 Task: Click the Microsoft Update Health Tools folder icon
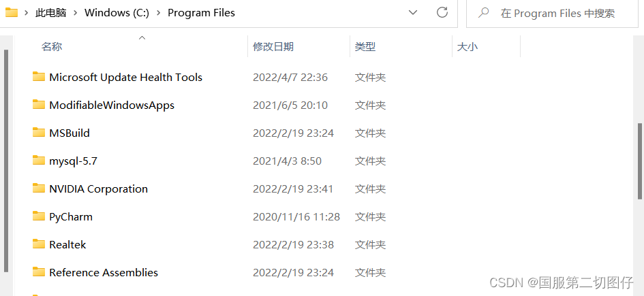[38, 77]
